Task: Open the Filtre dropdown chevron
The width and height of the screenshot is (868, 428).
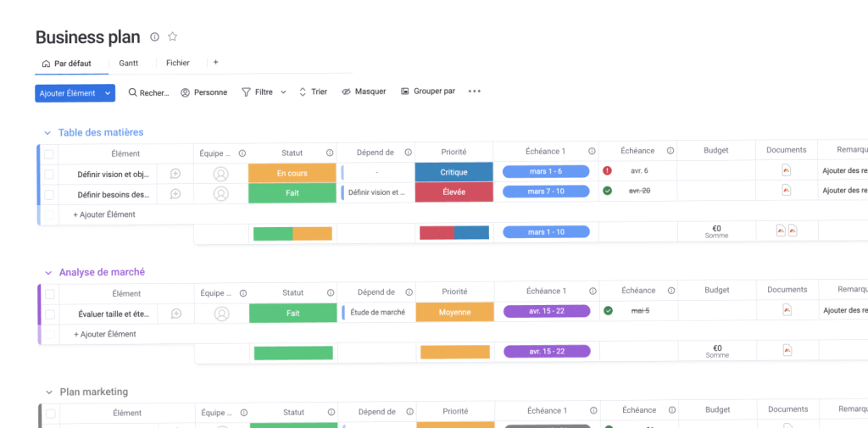Action: click(283, 92)
